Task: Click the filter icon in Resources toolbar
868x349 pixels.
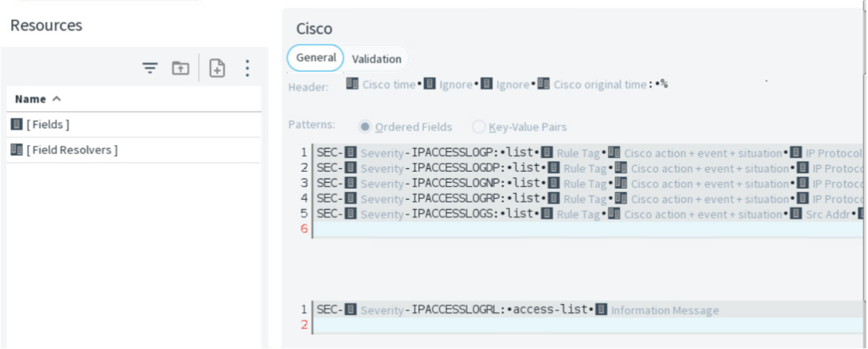Action: click(150, 67)
